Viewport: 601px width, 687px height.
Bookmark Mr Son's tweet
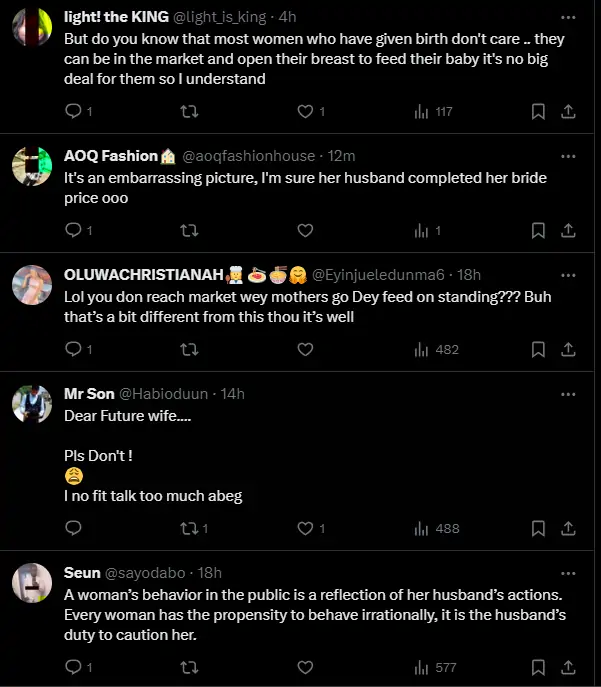(x=538, y=528)
